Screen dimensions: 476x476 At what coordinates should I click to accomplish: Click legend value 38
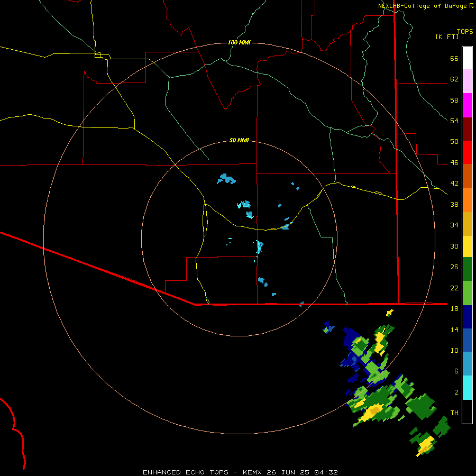click(454, 204)
